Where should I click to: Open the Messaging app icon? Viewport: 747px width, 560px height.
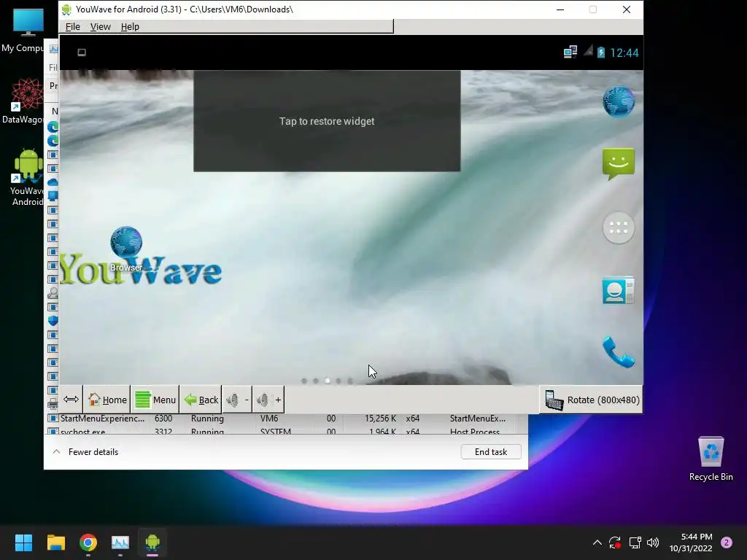click(619, 164)
